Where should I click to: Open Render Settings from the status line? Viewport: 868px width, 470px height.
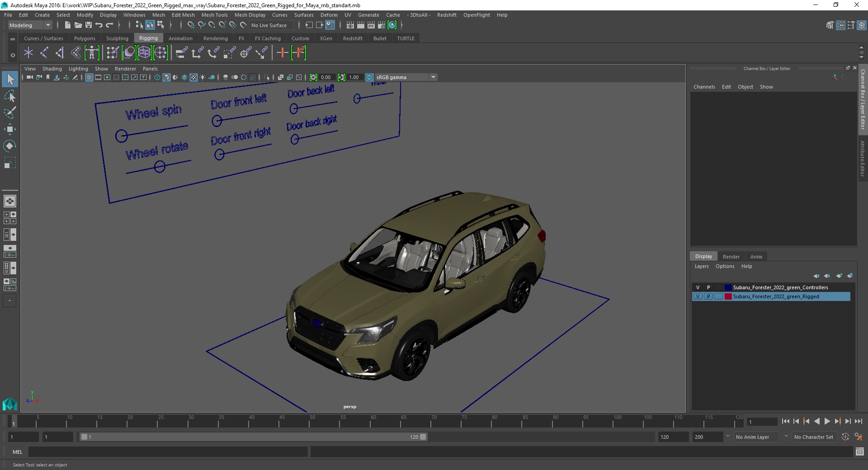pyautogui.click(x=382, y=25)
